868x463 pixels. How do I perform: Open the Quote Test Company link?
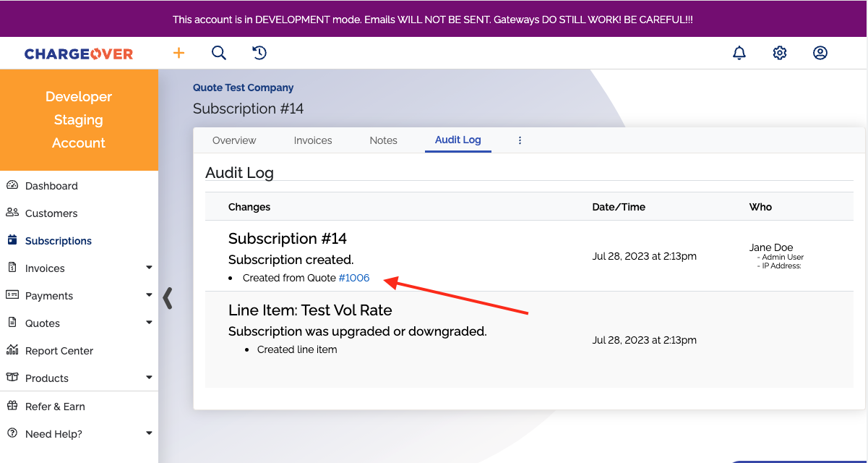(x=244, y=88)
